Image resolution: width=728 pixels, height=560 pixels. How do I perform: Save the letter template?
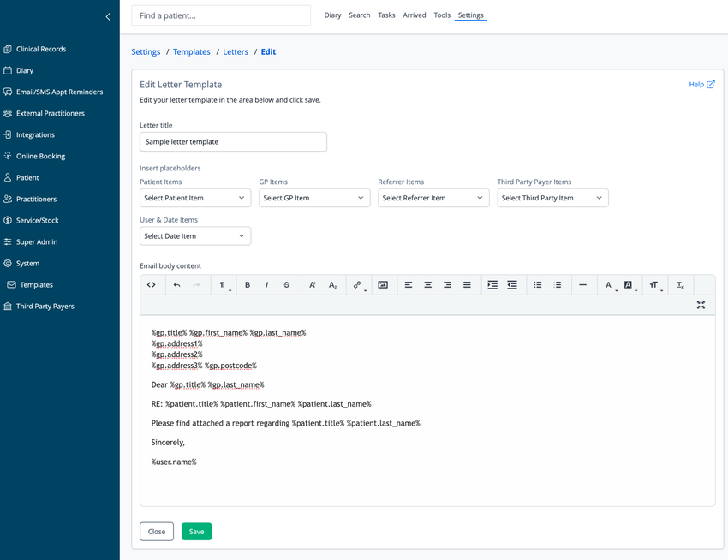(196, 531)
